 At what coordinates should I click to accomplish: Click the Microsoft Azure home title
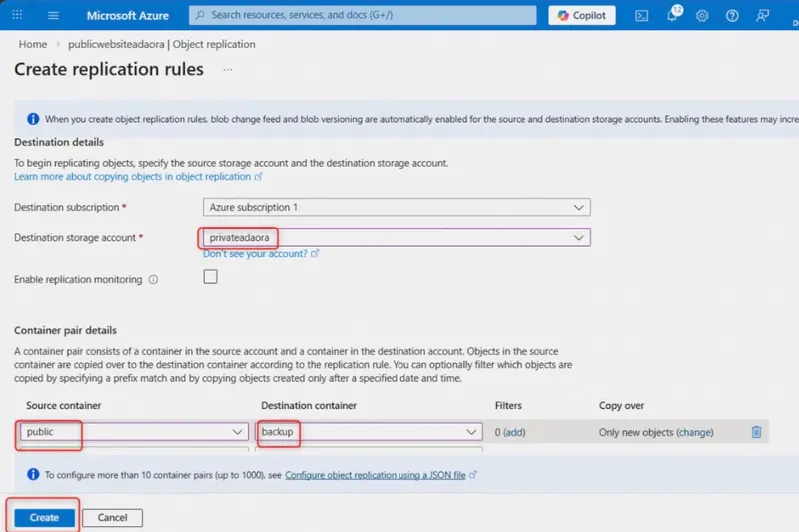point(128,15)
